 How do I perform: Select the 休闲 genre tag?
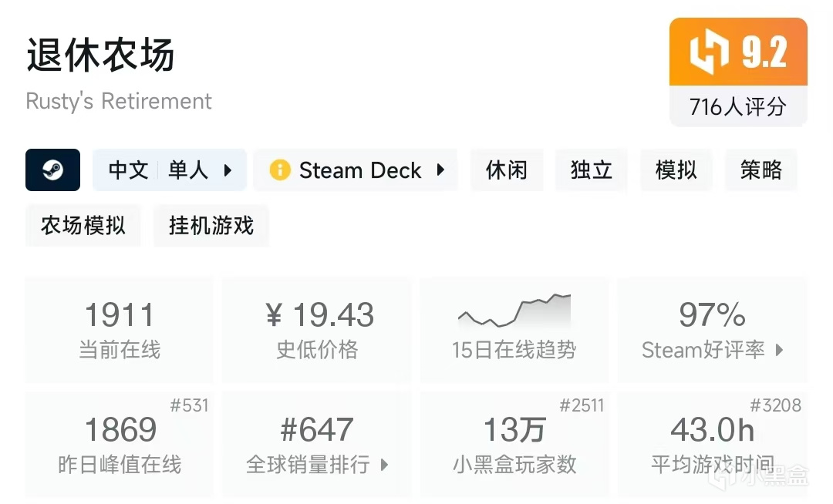(x=507, y=170)
